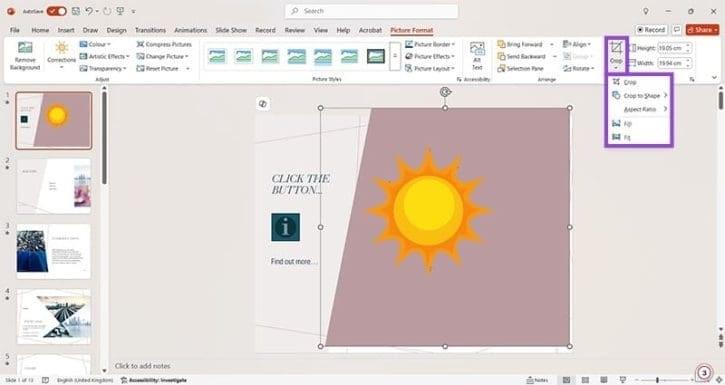Open the Corrections tool
The height and width of the screenshot is (385, 725).
(x=61, y=55)
